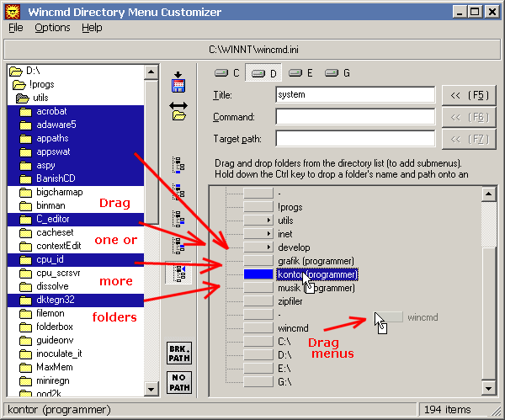Toggle the BRK PATH button

point(179,354)
